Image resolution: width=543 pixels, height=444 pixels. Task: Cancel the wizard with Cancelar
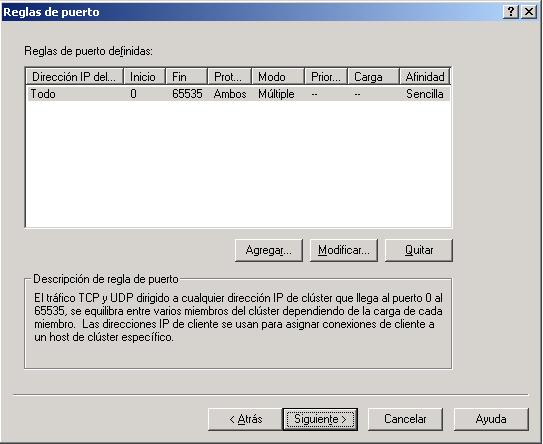tap(405, 419)
